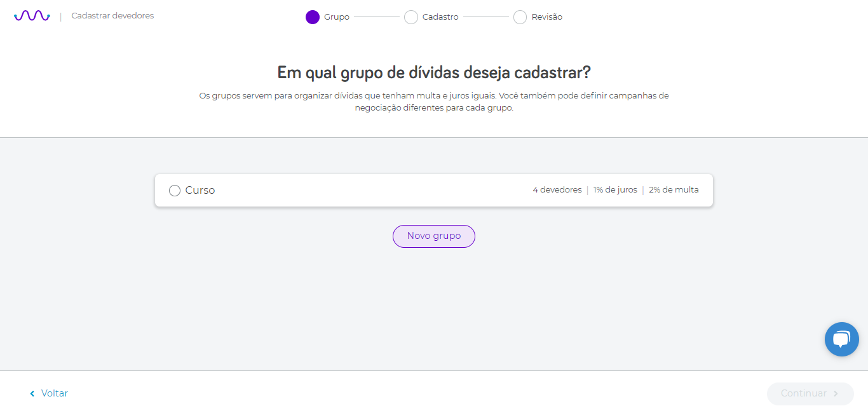Go back using the Voltar link
This screenshot has height=413, width=868.
(x=55, y=393)
